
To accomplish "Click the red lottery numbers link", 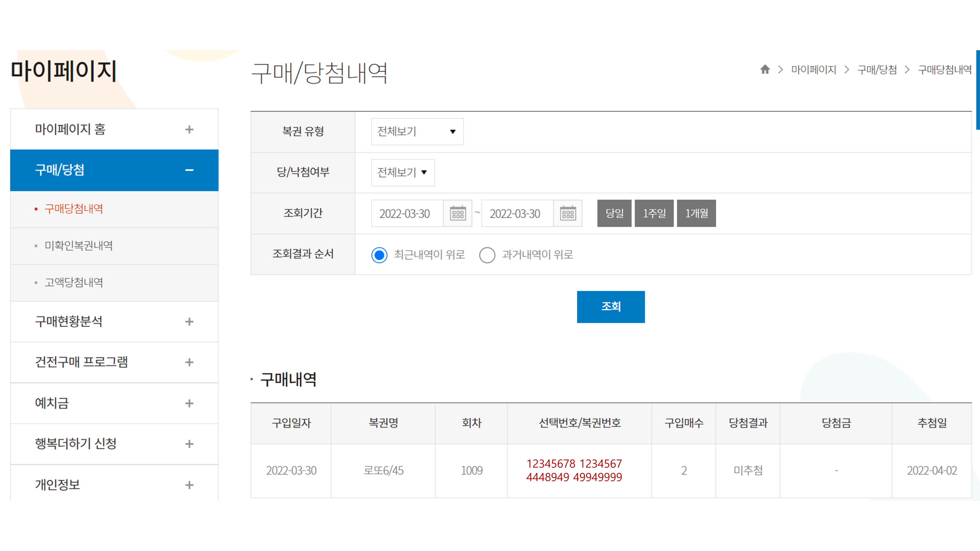I will 574,470.
